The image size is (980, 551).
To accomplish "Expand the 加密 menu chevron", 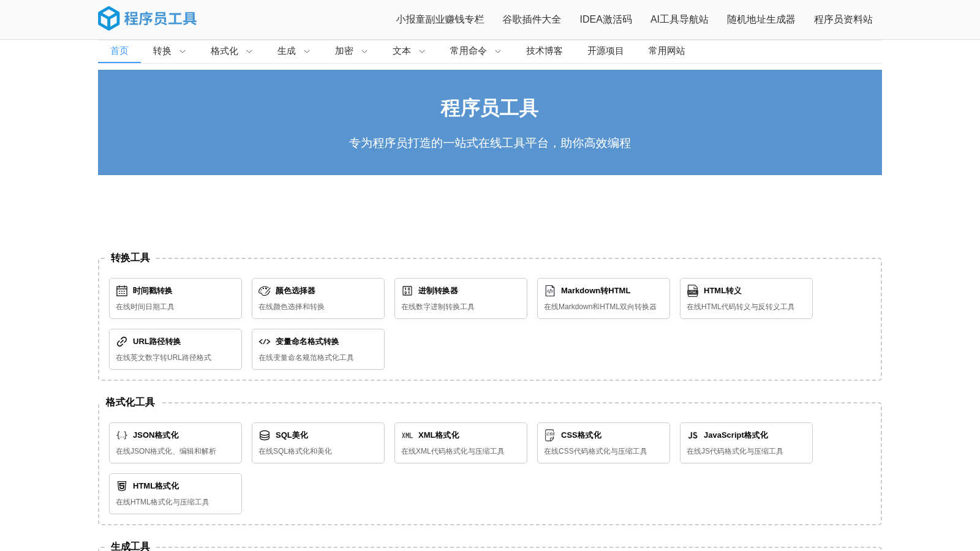I will (364, 51).
